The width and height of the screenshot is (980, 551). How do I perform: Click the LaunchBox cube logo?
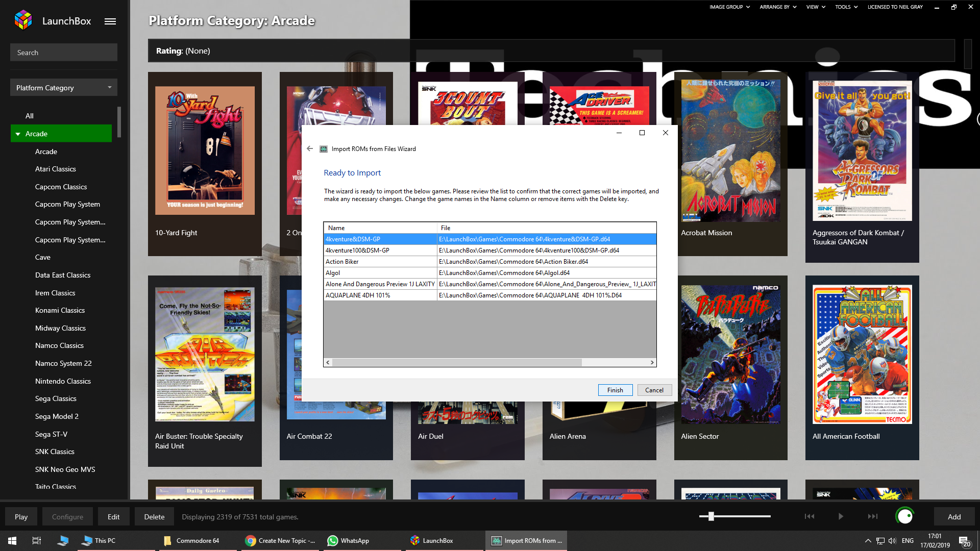pyautogui.click(x=23, y=20)
